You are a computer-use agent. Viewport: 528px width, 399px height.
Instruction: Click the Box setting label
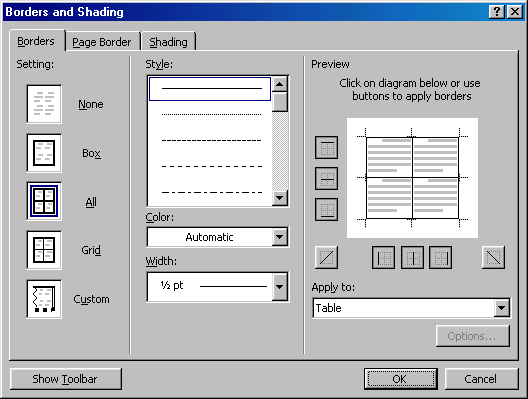pyautogui.click(x=91, y=153)
